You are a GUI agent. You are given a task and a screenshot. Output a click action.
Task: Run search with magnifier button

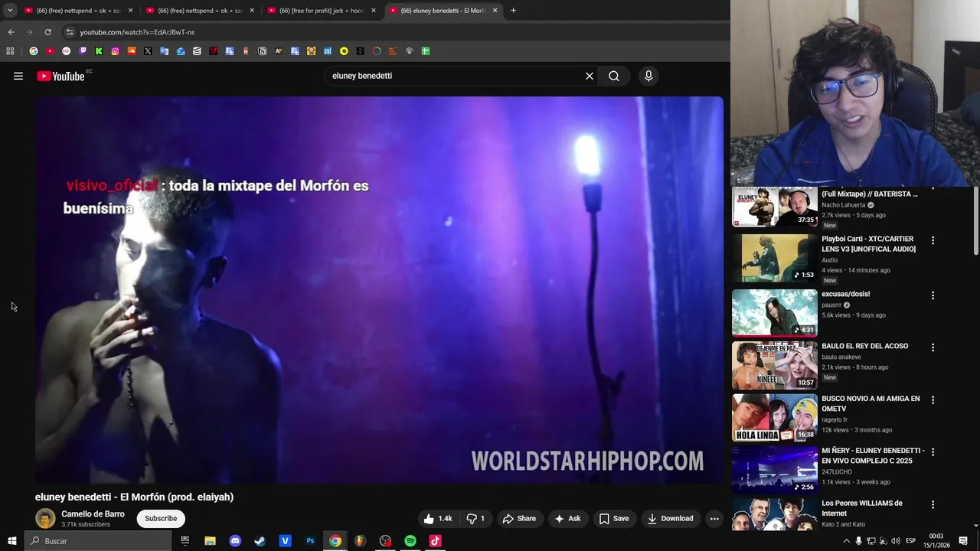[614, 76]
